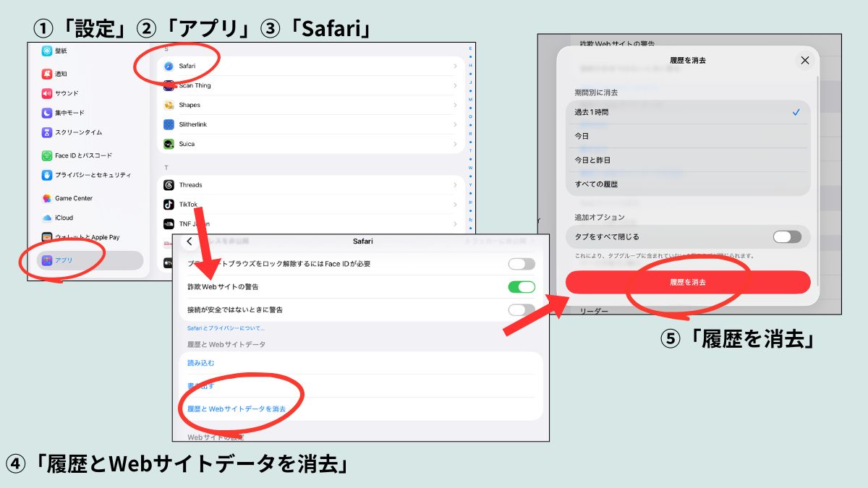Open アプリ section in sidebar
The width and height of the screenshot is (868, 488).
(x=90, y=260)
